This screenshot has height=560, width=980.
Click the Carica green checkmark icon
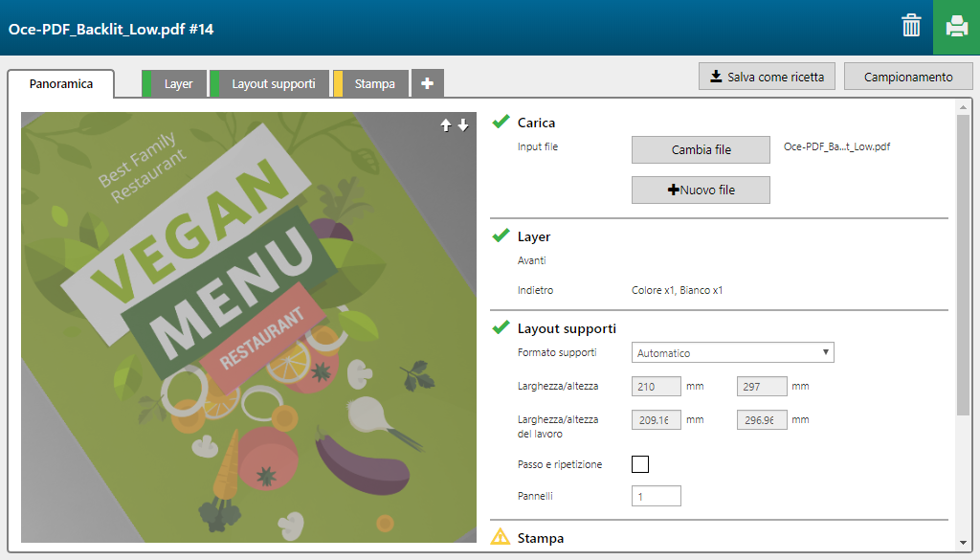tap(501, 122)
